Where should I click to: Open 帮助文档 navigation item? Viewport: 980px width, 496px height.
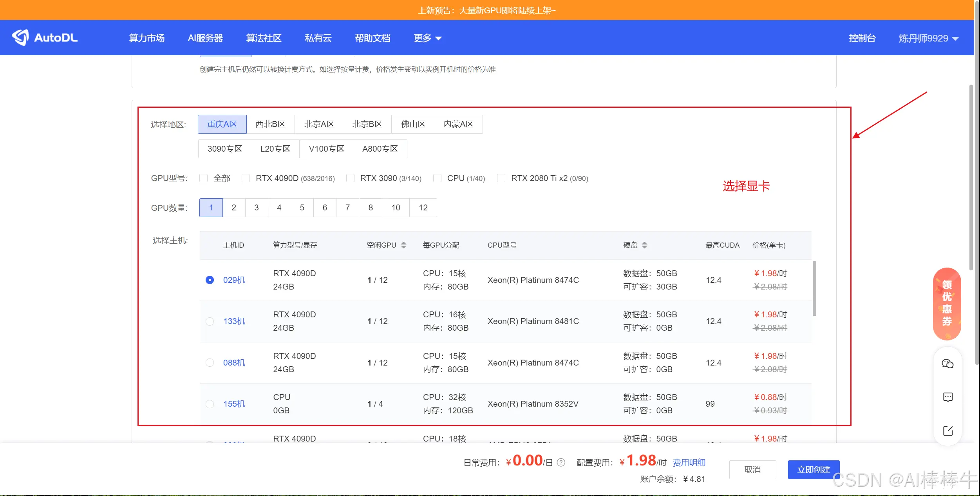(x=372, y=38)
